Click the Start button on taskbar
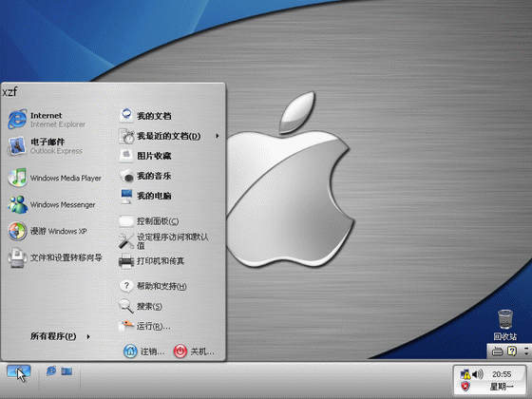Image resolution: width=532 pixels, height=399 pixels. coord(19,371)
